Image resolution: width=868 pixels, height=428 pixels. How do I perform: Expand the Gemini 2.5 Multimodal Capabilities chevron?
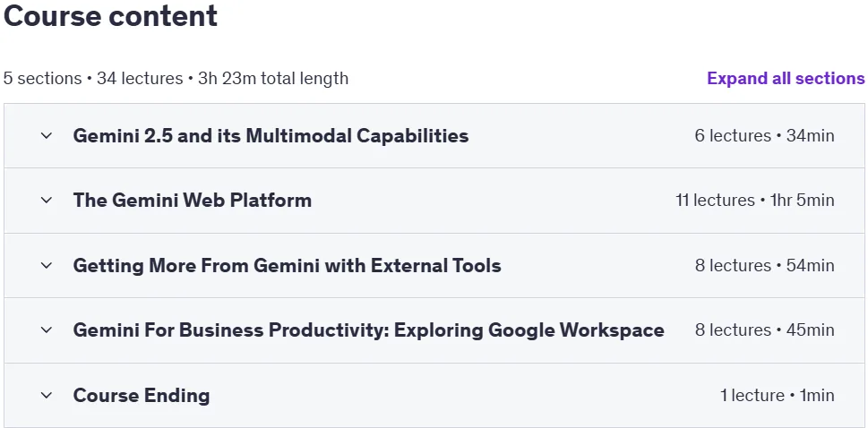[x=47, y=136]
